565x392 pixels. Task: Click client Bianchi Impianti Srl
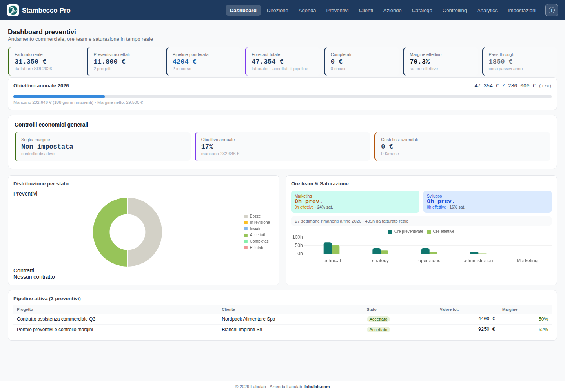point(242,330)
